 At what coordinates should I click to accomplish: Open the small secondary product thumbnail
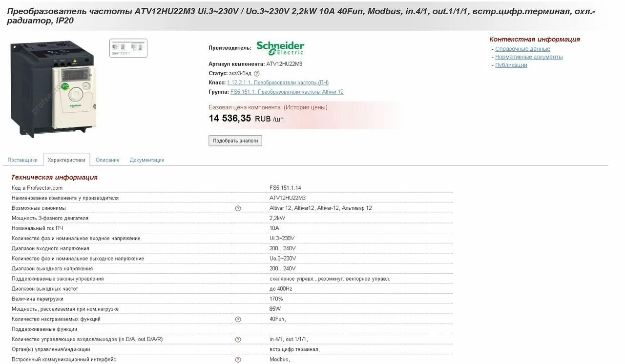[128, 48]
